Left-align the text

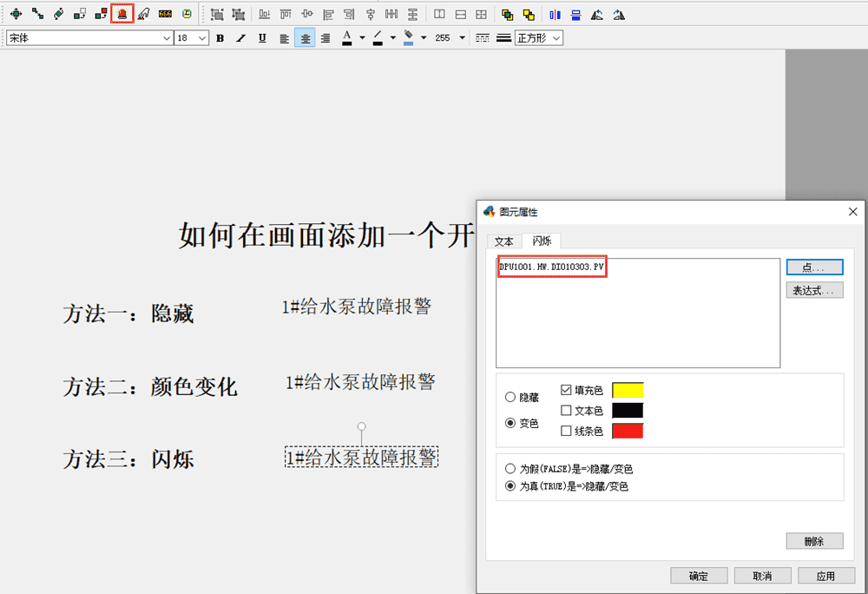[284, 38]
